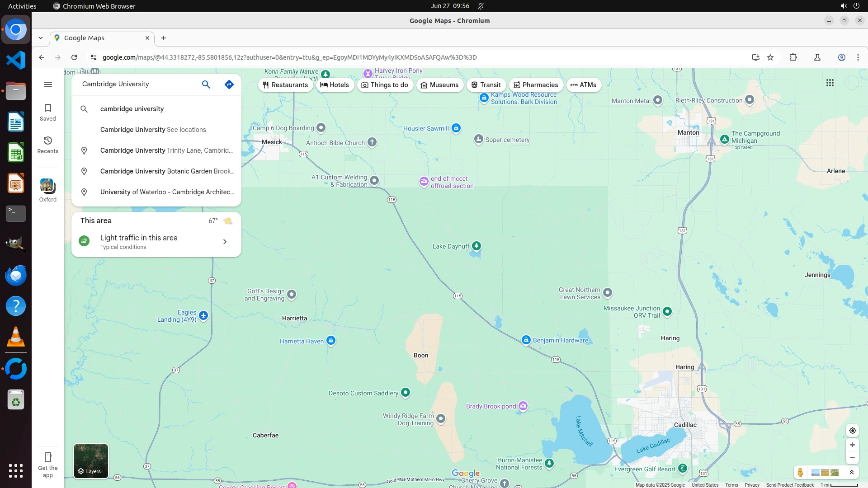Screen dimensions: 868x488
Task: Click the My Location target icon
Action: pos(852,431)
